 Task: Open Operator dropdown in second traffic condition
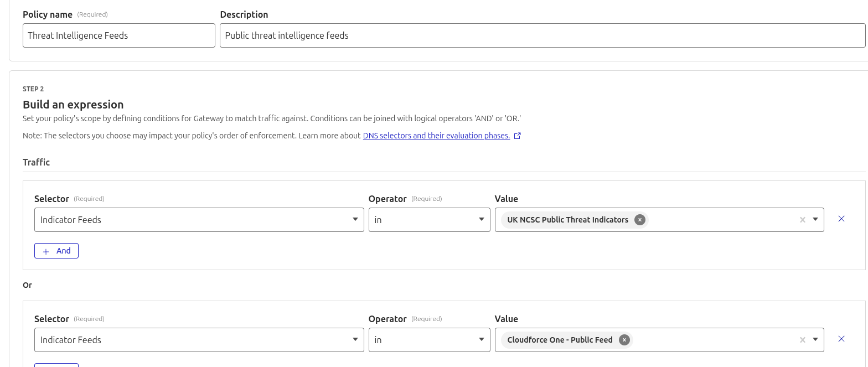[x=429, y=340]
